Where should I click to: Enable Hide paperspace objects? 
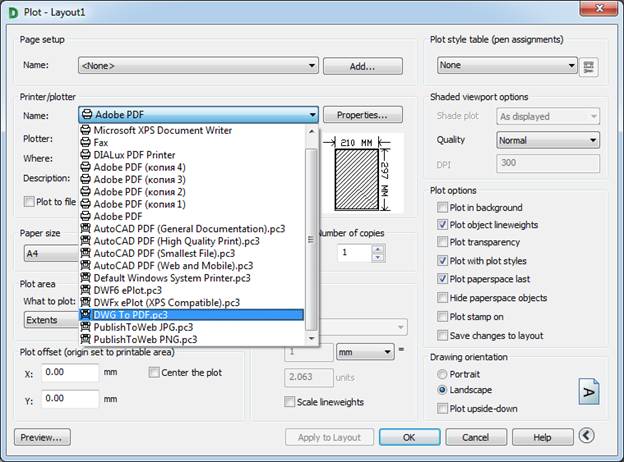click(x=442, y=298)
